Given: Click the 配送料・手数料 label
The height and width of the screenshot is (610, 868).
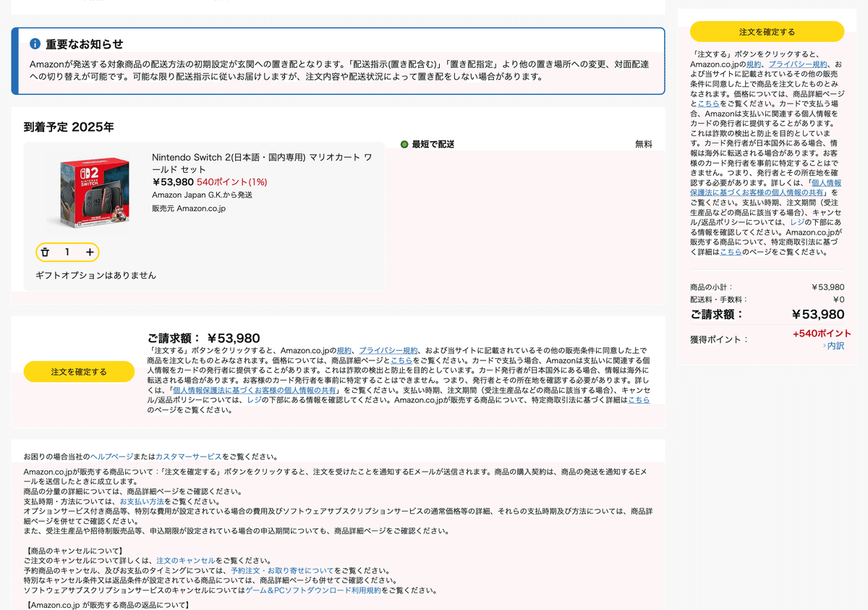Looking at the screenshot, I should pos(719,300).
